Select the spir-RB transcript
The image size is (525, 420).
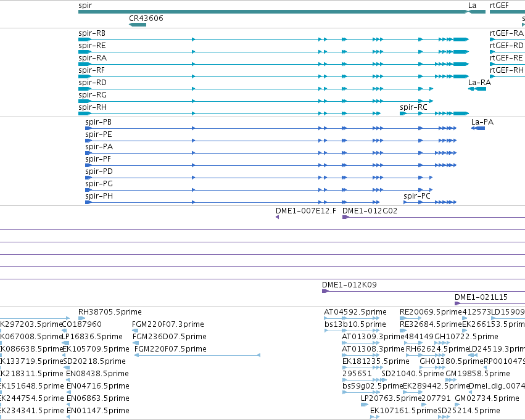click(x=273, y=39)
